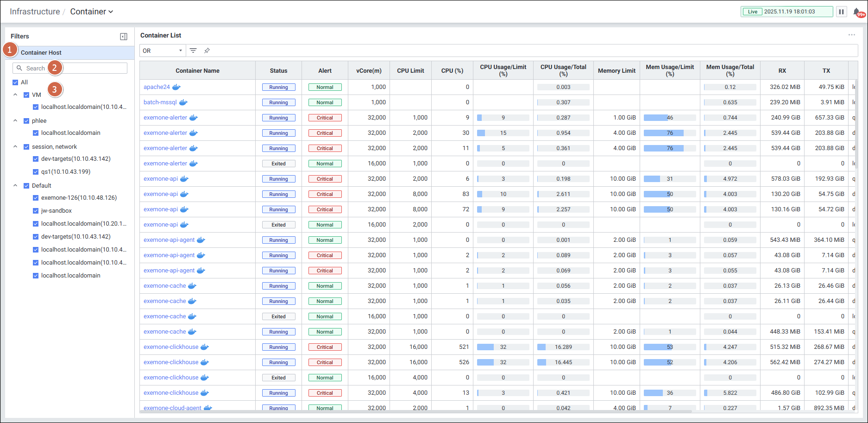Viewport: 868px width, 423px height.
Task: Open the Container page dropdown menu
Action: tap(92, 12)
